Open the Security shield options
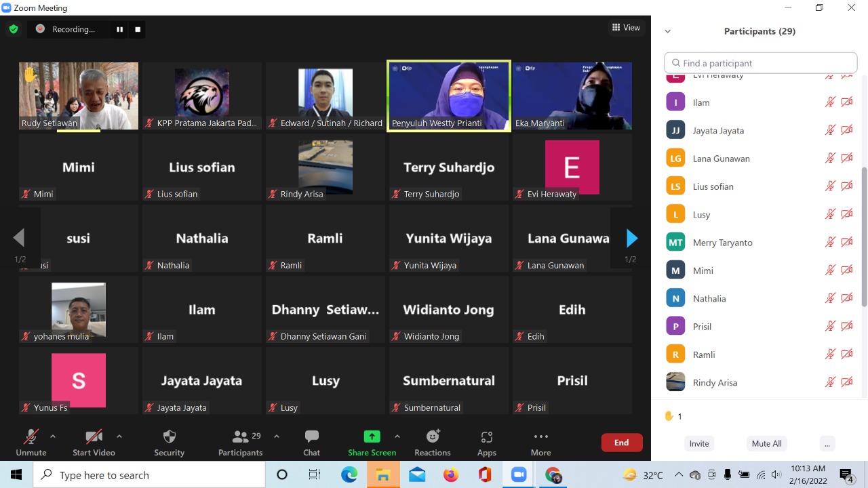Screen dimensions: 868x488 (x=169, y=443)
